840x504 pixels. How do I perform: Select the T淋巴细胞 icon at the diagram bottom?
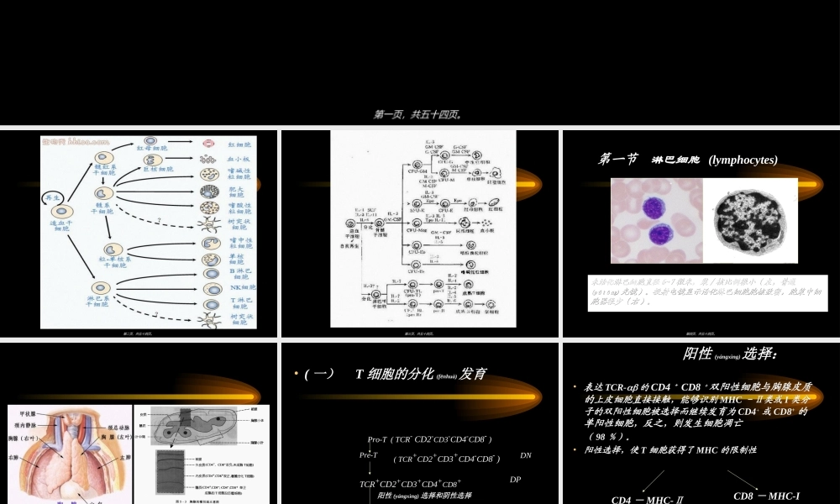coord(212,304)
